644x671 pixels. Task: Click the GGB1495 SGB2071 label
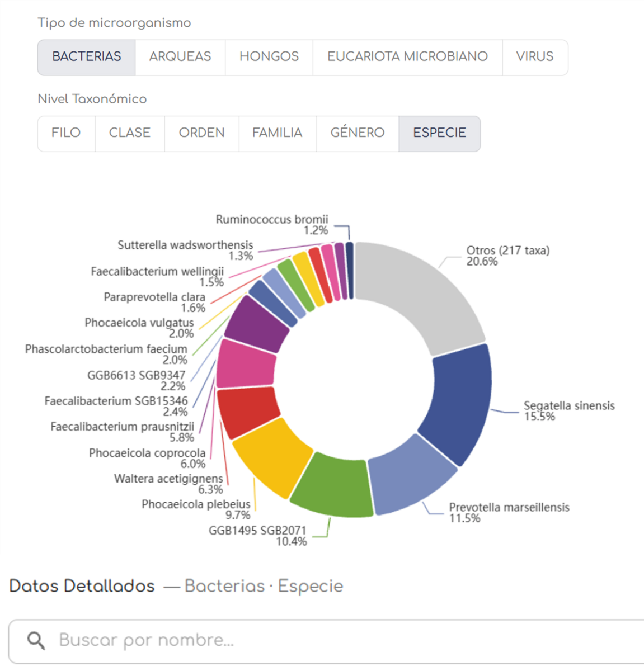click(x=258, y=536)
